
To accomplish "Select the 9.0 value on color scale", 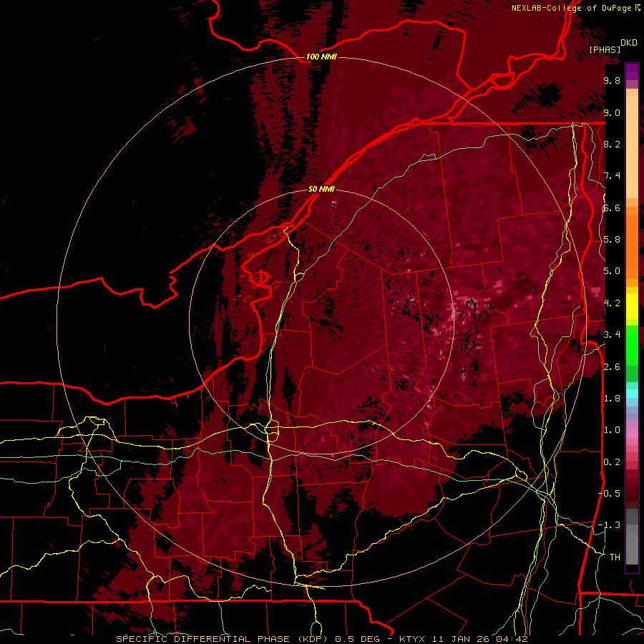I will pos(612,112).
